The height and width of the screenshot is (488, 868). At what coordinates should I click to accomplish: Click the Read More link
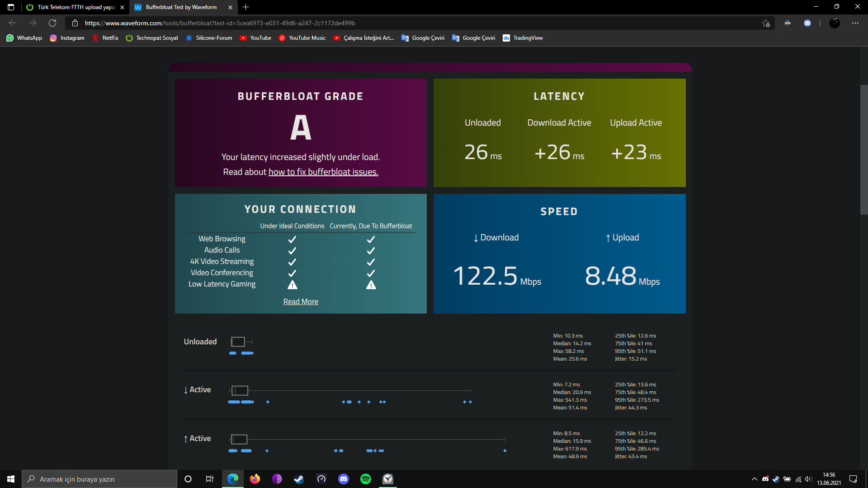click(x=301, y=301)
